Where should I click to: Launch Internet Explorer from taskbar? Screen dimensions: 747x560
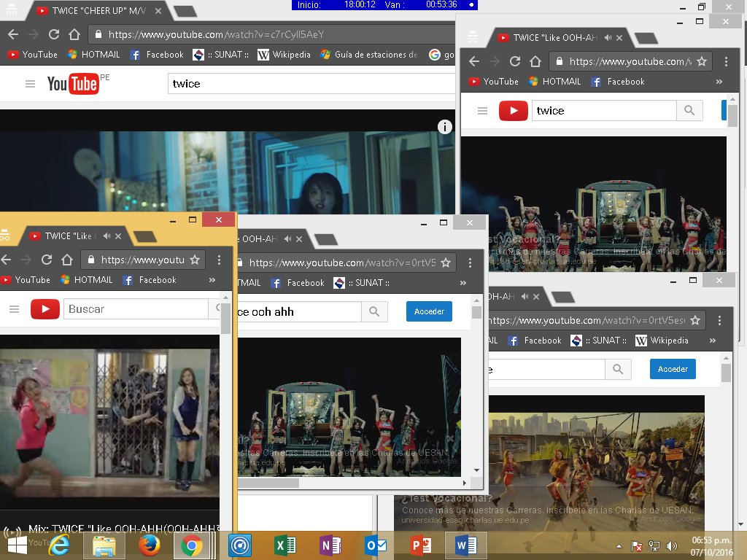[x=59, y=545]
